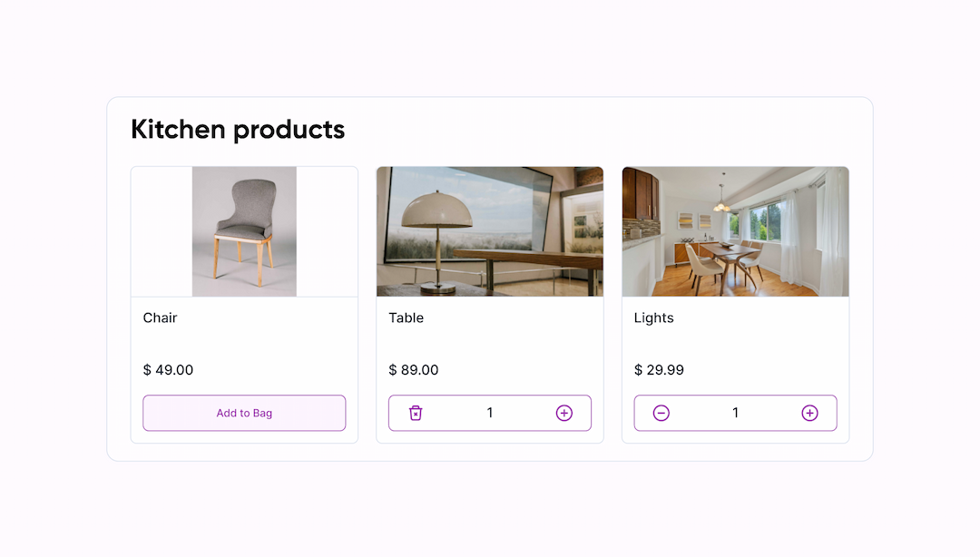Screen dimensions: 980x557
Task: Click the Kitchen products heading
Action: pos(238,129)
